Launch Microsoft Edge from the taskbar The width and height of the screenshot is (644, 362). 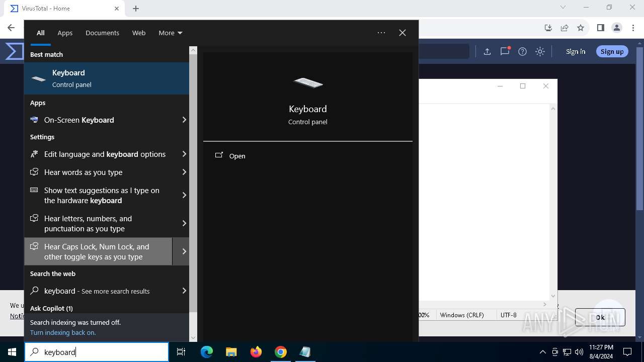click(x=207, y=352)
